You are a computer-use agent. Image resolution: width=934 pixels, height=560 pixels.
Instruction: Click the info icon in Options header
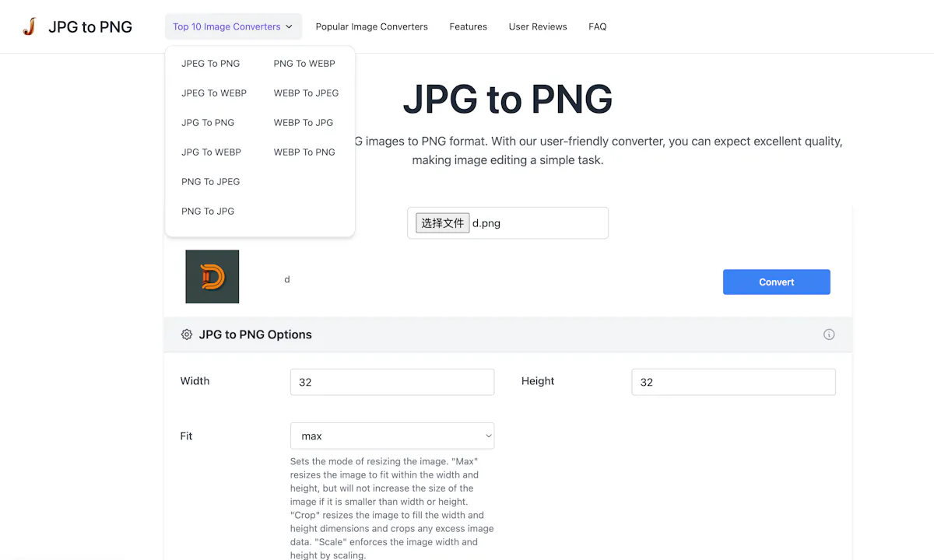pos(829,334)
